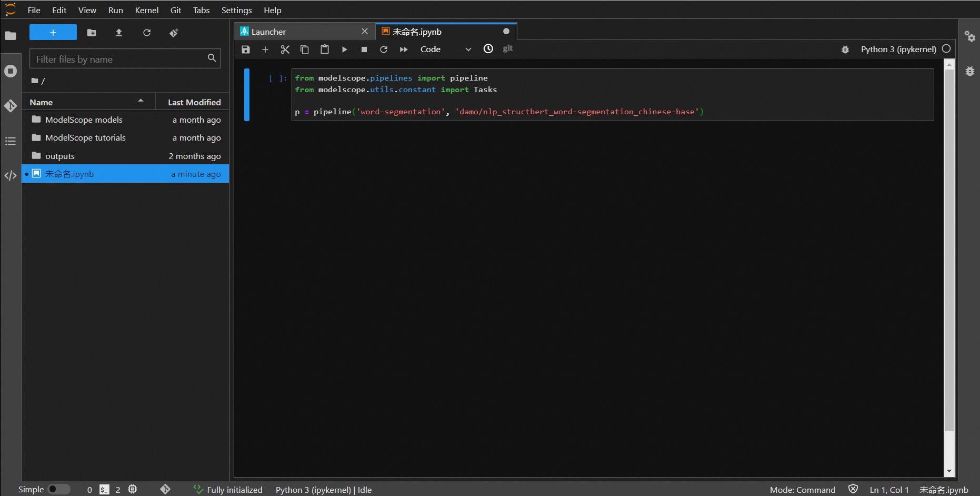
Task: Restart the kernel
Action: tap(384, 49)
